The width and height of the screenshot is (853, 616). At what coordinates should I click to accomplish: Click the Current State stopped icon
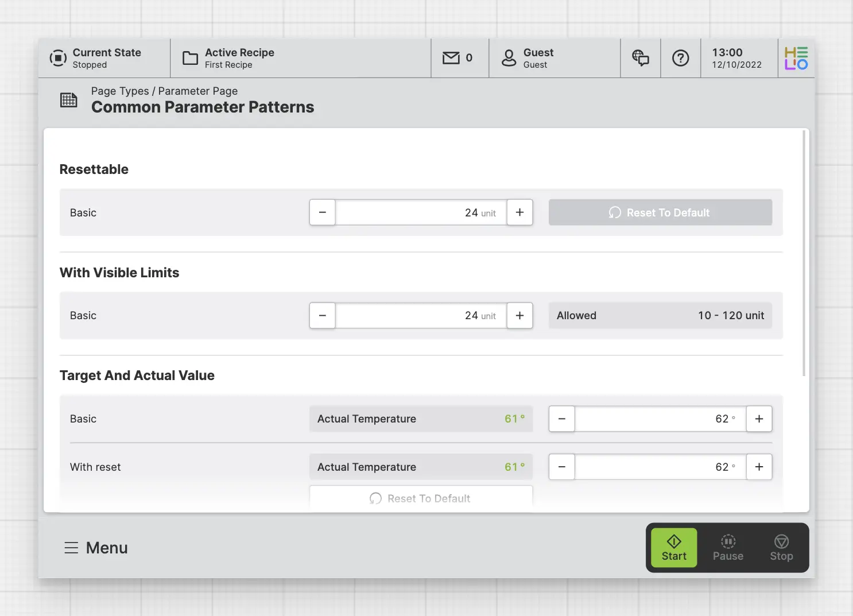[x=58, y=58]
